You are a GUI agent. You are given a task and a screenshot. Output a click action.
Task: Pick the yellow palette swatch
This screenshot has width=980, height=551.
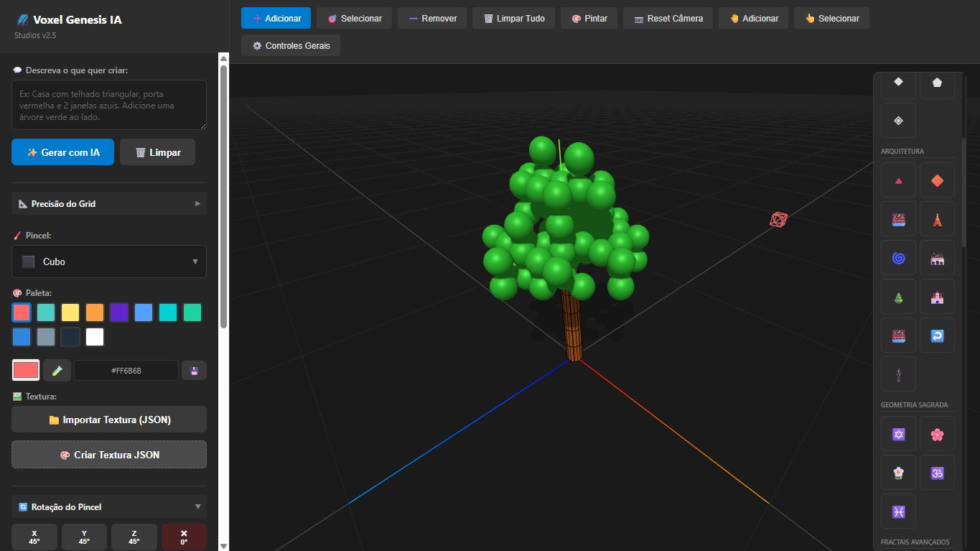[x=70, y=312]
